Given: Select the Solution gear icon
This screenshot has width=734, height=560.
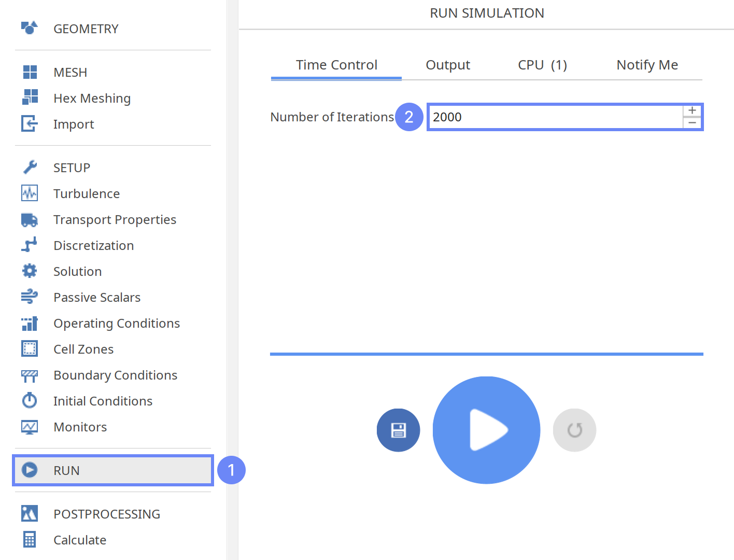Looking at the screenshot, I should coord(30,271).
